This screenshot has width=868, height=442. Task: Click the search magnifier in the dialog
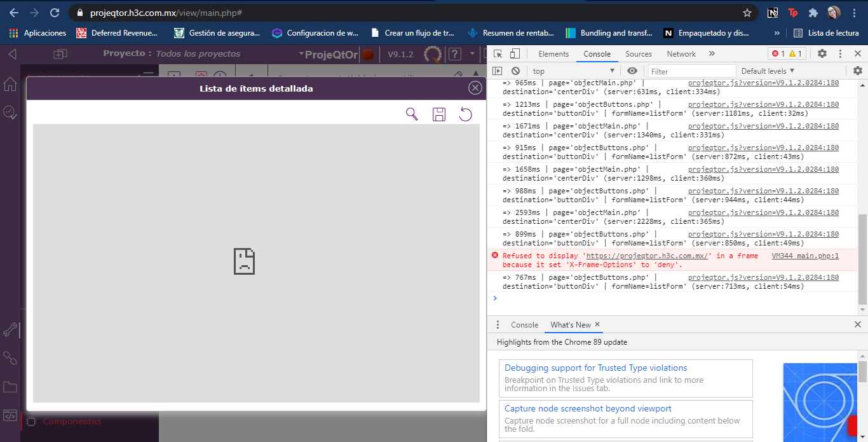coord(412,114)
